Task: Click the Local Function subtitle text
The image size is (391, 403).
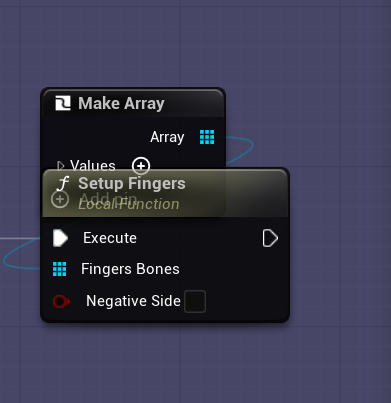Action: (129, 204)
